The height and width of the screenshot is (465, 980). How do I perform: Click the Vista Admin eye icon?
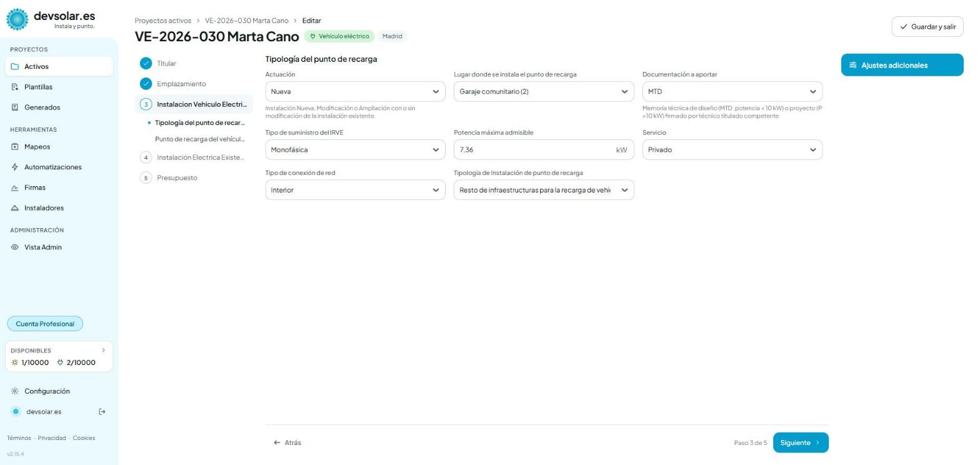point(16,247)
